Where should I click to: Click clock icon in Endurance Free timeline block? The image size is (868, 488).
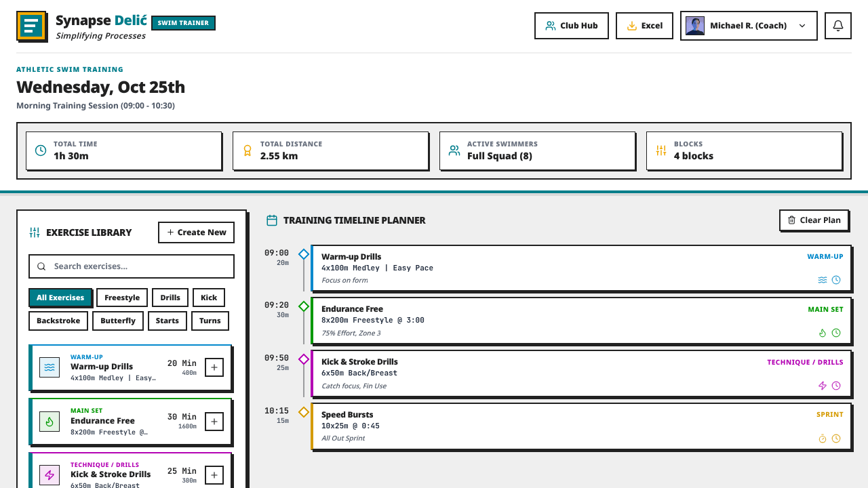[836, 333]
